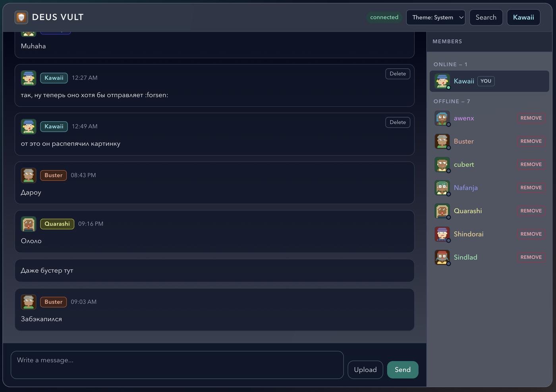Click cubert's avatar in the members list
Viewport: 556px width, 392px height.
(x=442, y=165)
